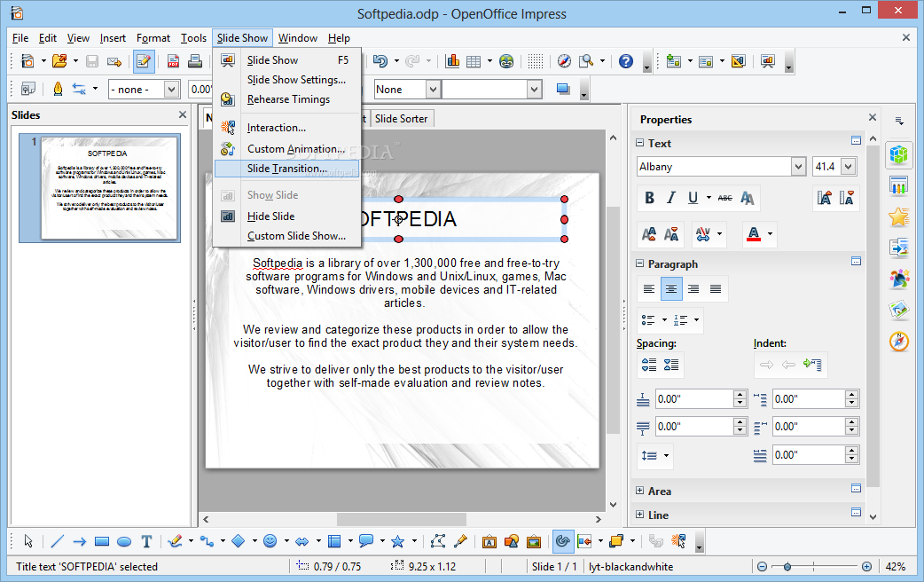Toggle Italic in Properties panel
The height and width of the screenshot is (582, 924).
tap(671, 198)
